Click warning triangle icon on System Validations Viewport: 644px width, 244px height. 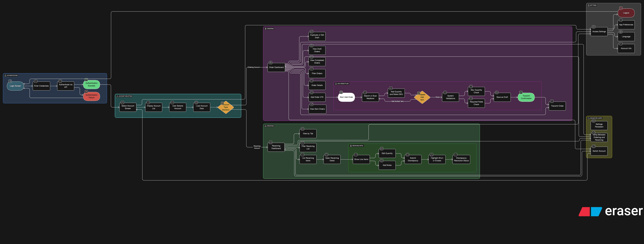[445, 92]
